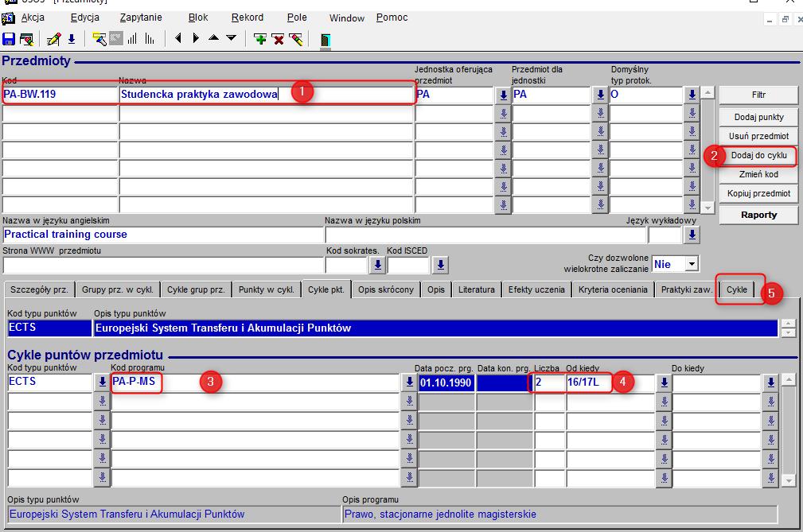Switch to the Szczegóły prz. tab
Image resolution: width=803 pixels, height=532 pixels.
(x=39, y=289)
